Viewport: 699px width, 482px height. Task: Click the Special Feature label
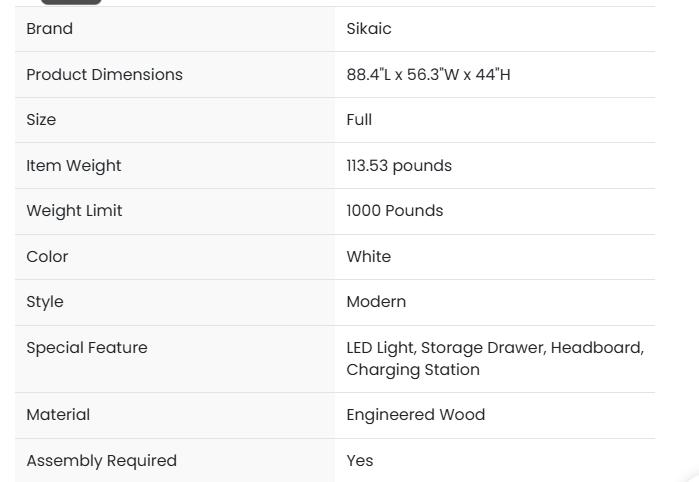(86, 348)
